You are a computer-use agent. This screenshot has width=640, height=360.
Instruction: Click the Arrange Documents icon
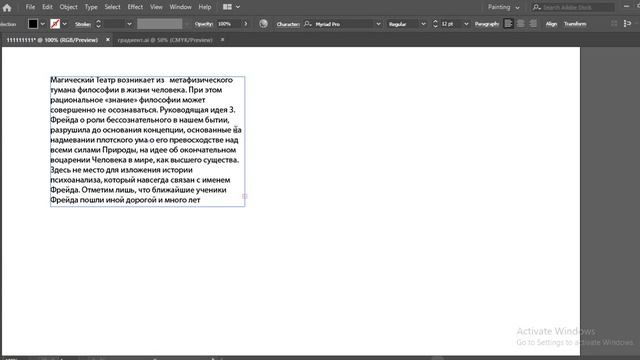click(227, 7)
